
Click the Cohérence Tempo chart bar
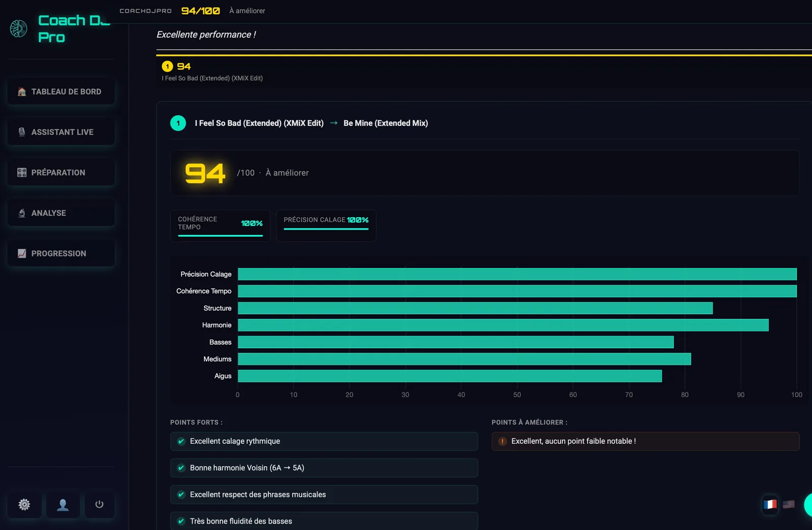pyautogui.click(x=517, y=291)
